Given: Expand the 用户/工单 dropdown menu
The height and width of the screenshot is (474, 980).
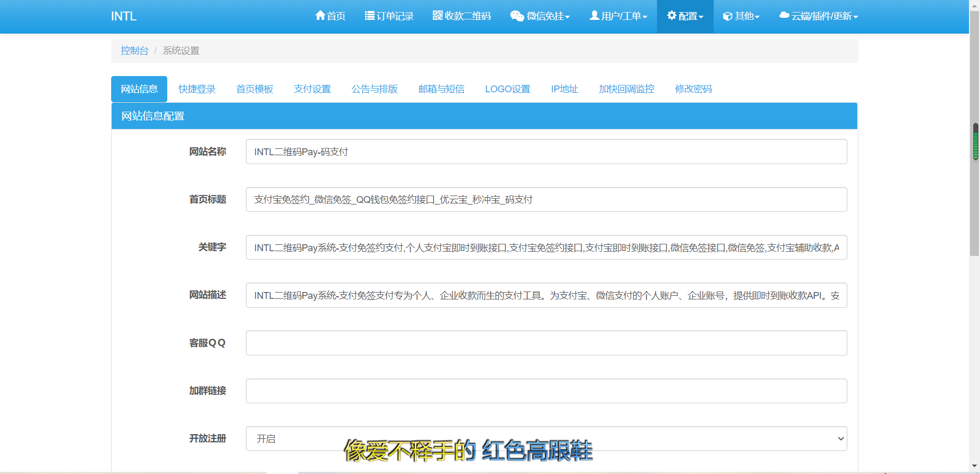Looking at the screenshot, I should (x=618, y=16).
